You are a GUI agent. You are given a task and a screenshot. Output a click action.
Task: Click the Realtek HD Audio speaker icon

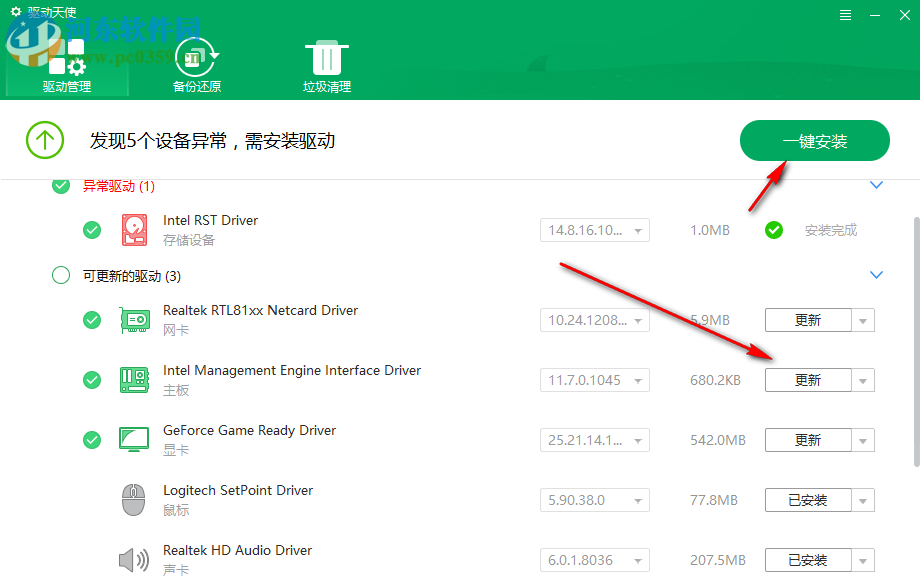click(134, 559)
